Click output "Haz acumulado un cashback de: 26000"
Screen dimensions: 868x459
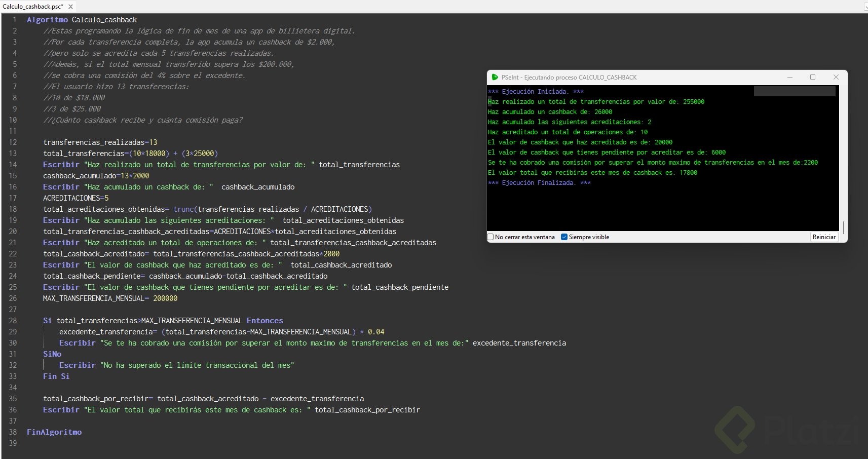tap(550, 112)
